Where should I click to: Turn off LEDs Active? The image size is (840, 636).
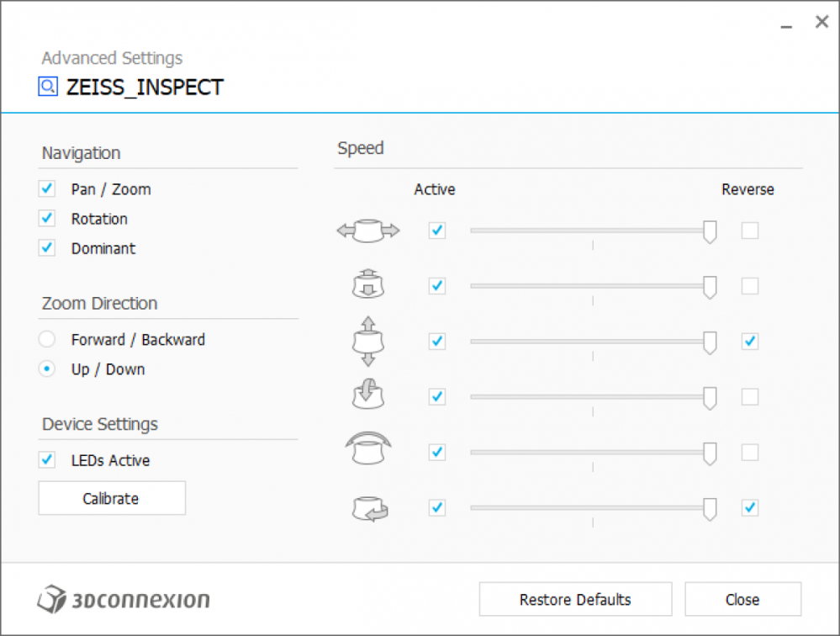point(47,460)
